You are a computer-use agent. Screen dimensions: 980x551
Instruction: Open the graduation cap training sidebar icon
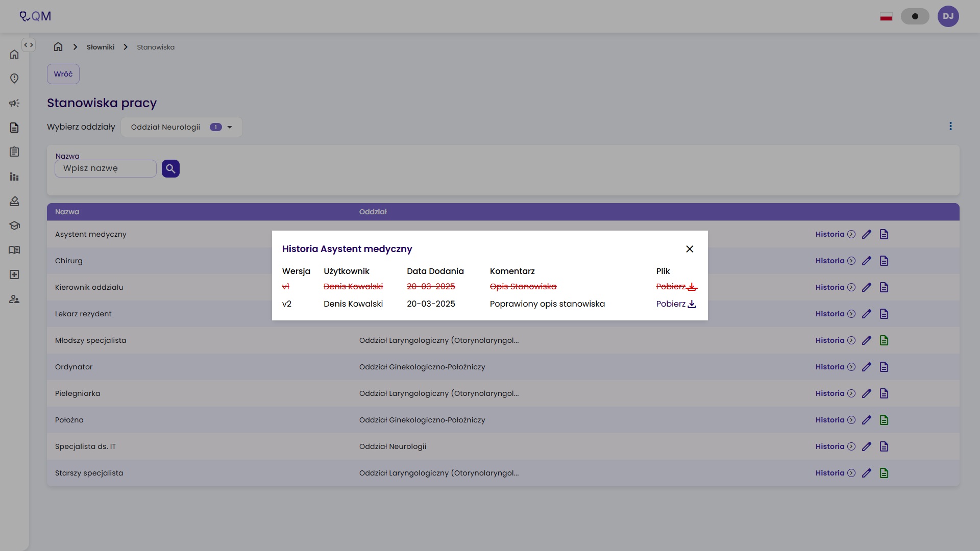click(14, 226)
